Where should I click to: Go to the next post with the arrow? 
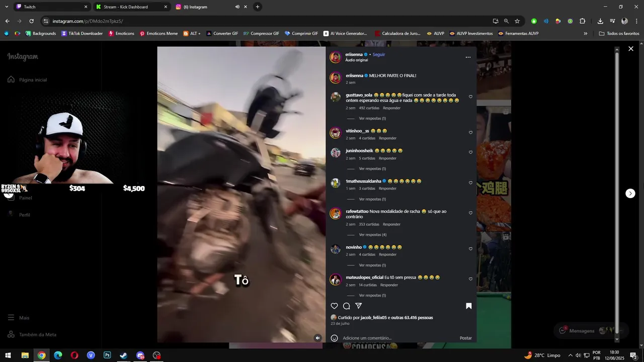[630, 194]
